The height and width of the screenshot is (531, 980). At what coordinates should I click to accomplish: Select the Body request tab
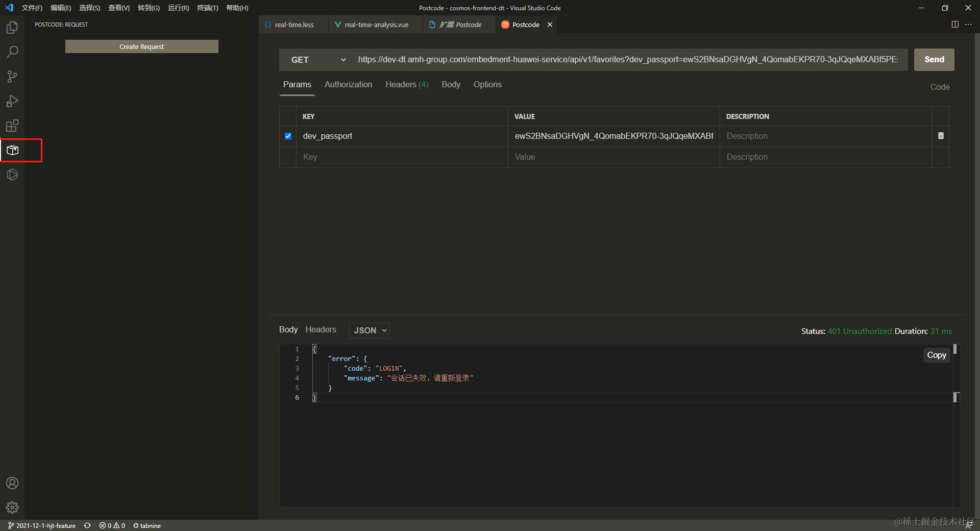point(451,85)
